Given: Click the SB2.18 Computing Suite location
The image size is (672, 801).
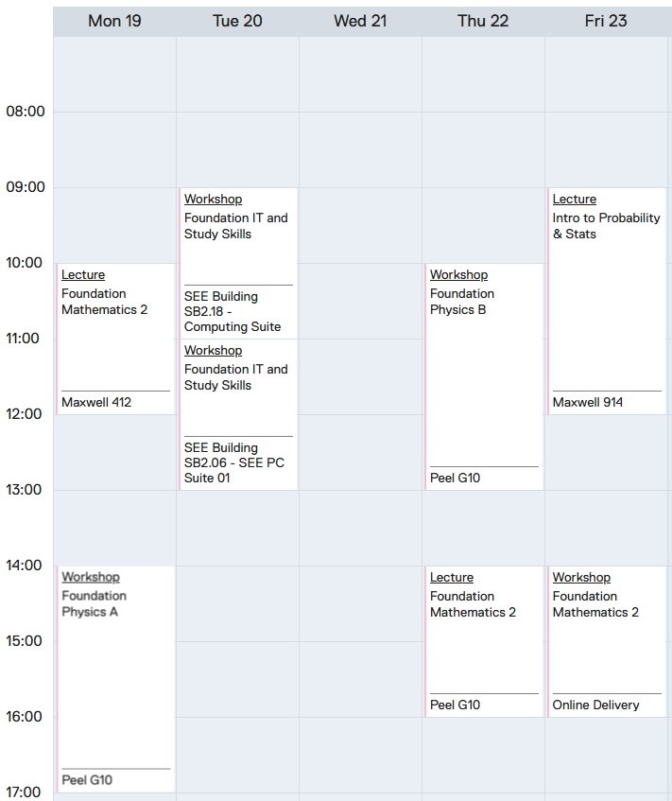Looking at the screenshot, I should (233, 312).
